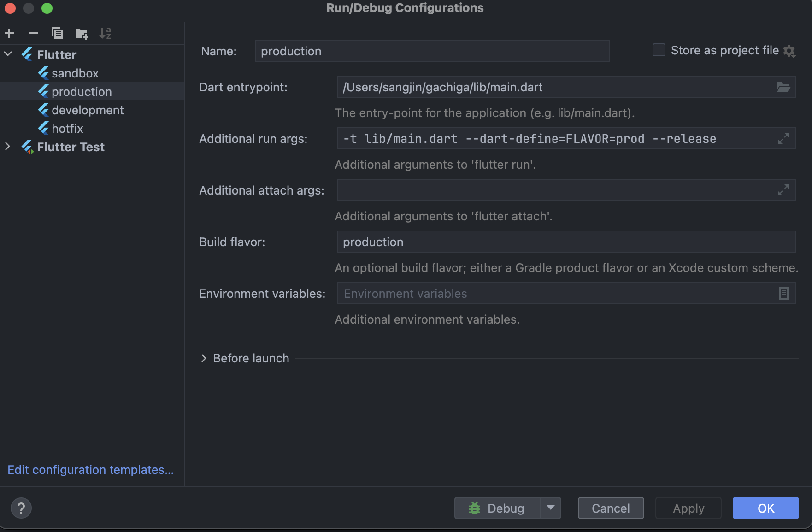Copy the selected configuration
The width and height of the screenshot is (812, 532).
[x=57, y=33]
